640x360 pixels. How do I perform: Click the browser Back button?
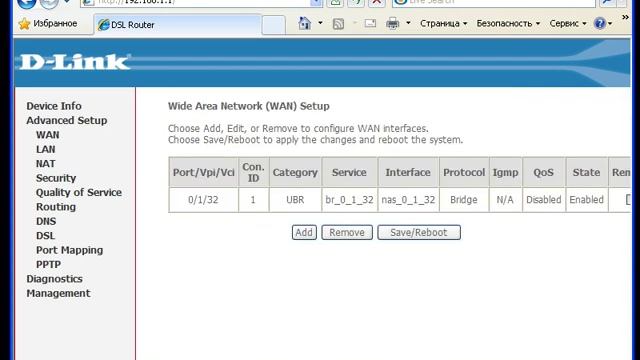pyautogui.click(x=27, y=3)
